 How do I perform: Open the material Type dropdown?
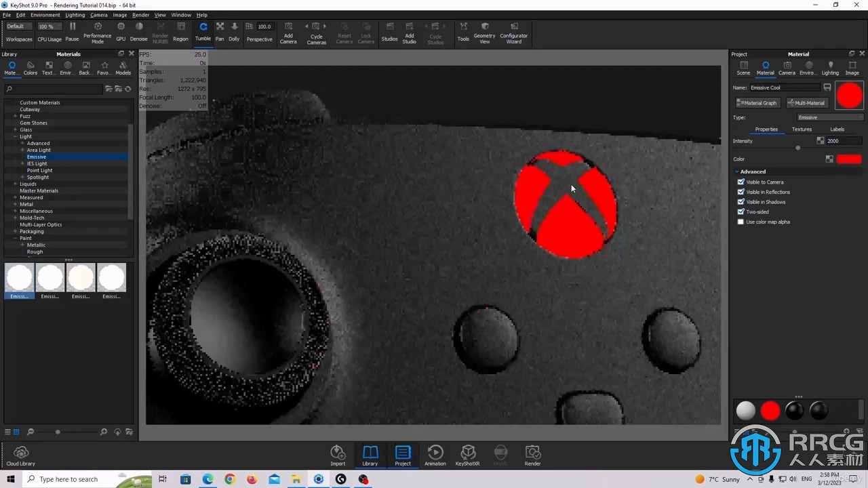[829, 117]
